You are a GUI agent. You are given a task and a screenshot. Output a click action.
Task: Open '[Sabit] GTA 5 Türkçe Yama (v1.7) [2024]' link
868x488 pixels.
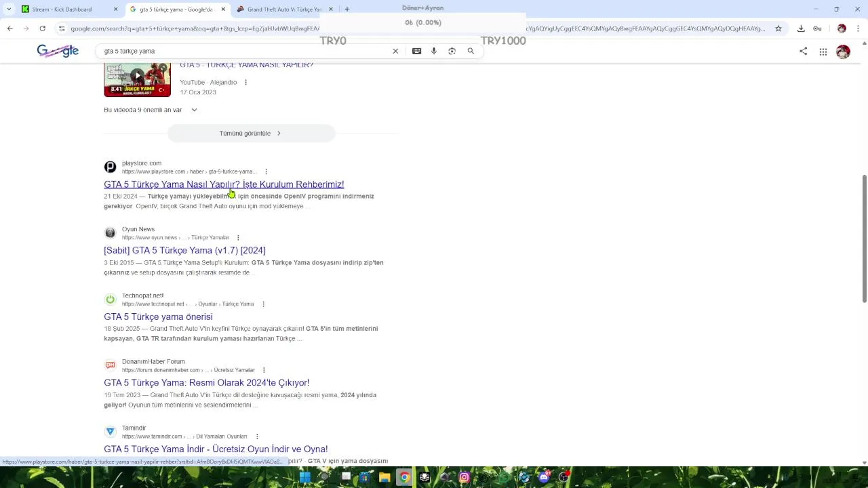(x=184, y=251)
